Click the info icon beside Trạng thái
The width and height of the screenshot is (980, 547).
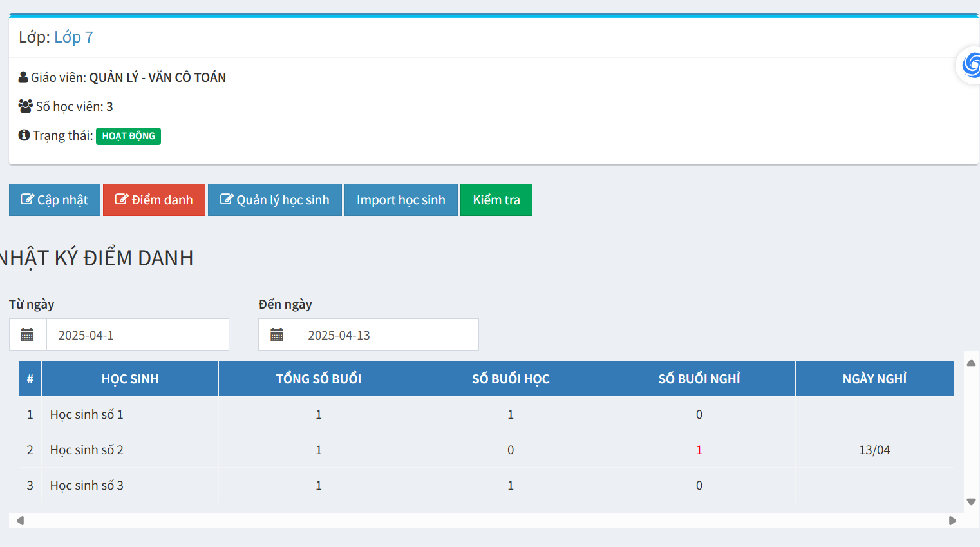pos(24,135)
